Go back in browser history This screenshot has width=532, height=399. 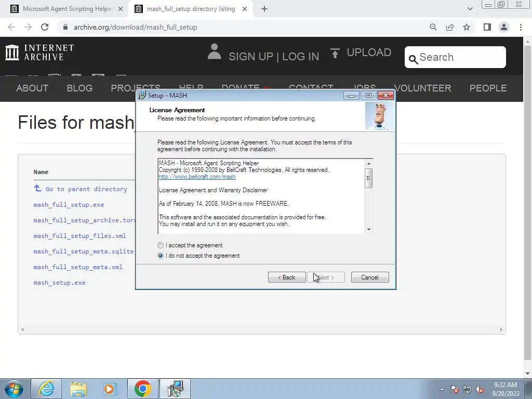11,27
